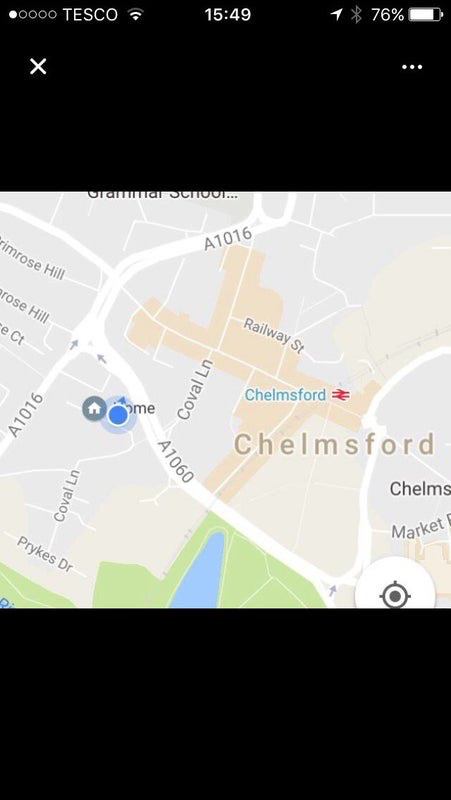Tap the Chelmsford rail station symbol
This screenshot has width=451, height=800.
[x=340, y=394]
